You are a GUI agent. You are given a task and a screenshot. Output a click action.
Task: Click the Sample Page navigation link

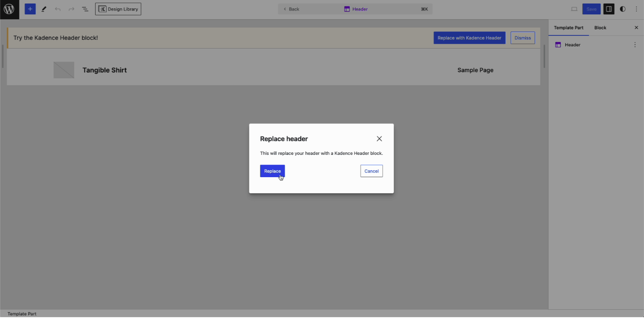coord(475,70)
